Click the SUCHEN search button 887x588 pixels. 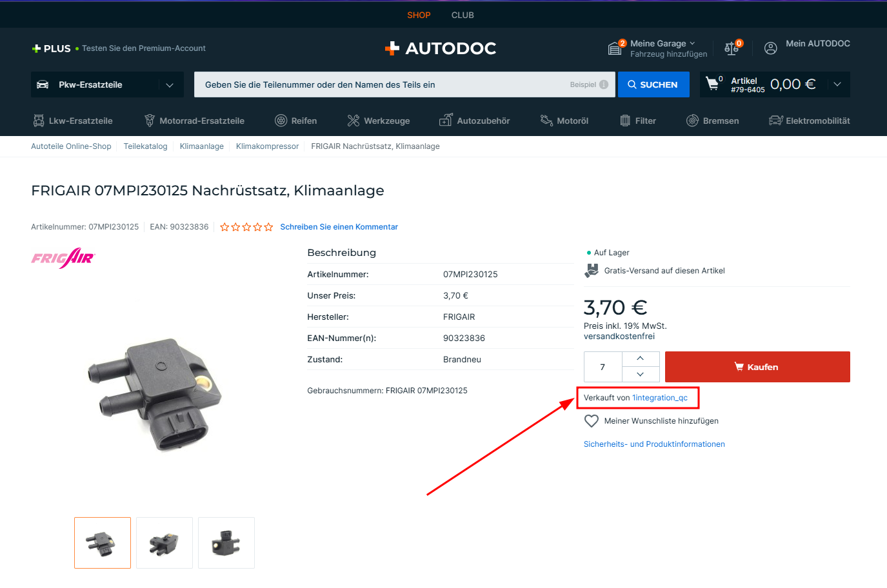pos(653,84)
